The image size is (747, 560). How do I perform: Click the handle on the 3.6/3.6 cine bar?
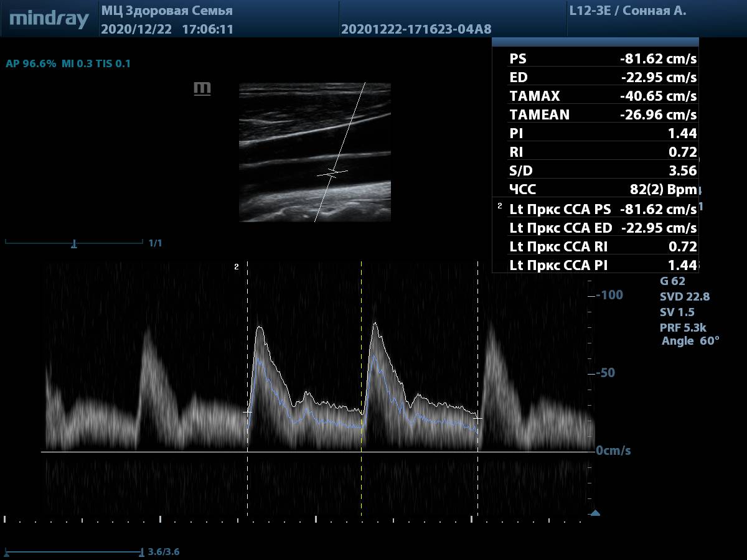[x=143, y=552]
